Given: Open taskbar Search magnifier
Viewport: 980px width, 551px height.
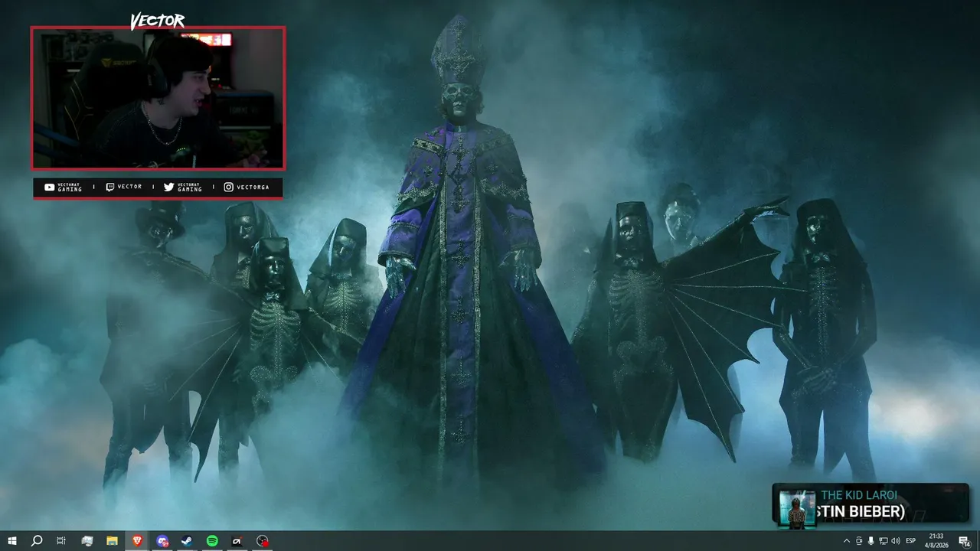Looking at the screenshot, I should click(x=36, y=541).
